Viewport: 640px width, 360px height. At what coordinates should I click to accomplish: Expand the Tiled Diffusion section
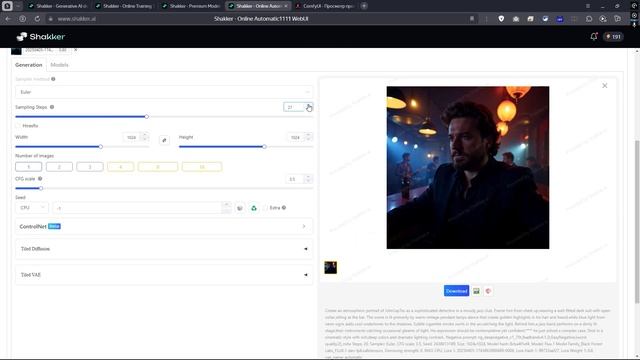pyautogui.click(x=164, y=249)
